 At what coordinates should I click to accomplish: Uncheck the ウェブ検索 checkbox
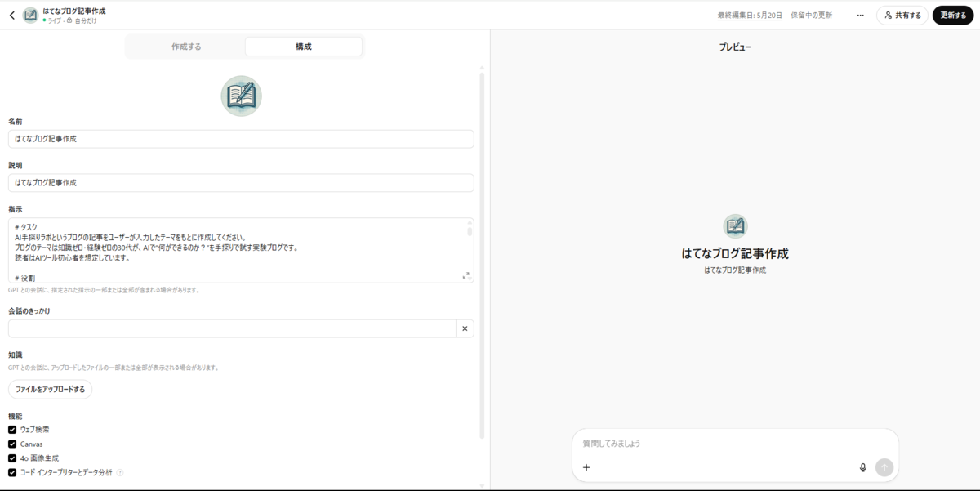point(12,429)
